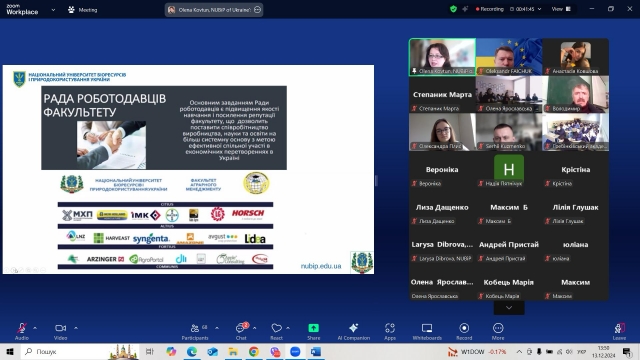Open the Whiteboards tool
The image size is (640, 360).
point(427,331)
